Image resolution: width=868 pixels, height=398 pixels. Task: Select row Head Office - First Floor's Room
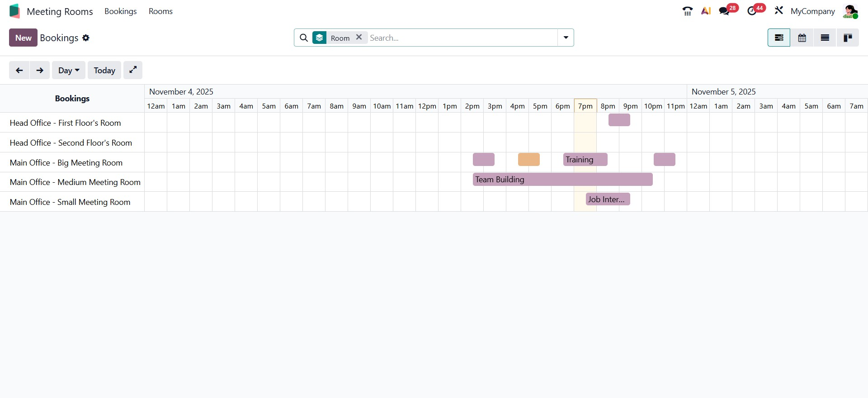coord(72,123)
